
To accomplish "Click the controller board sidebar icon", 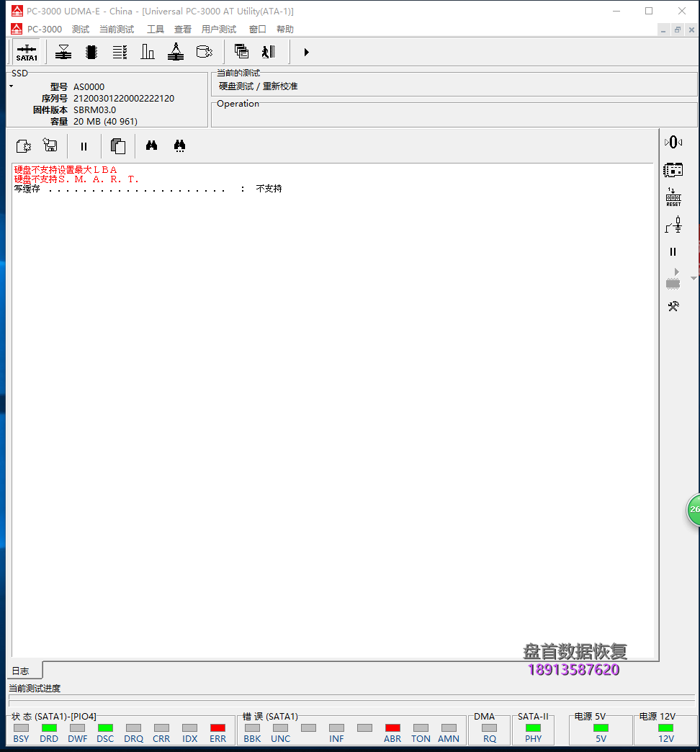I will point(673,170).
